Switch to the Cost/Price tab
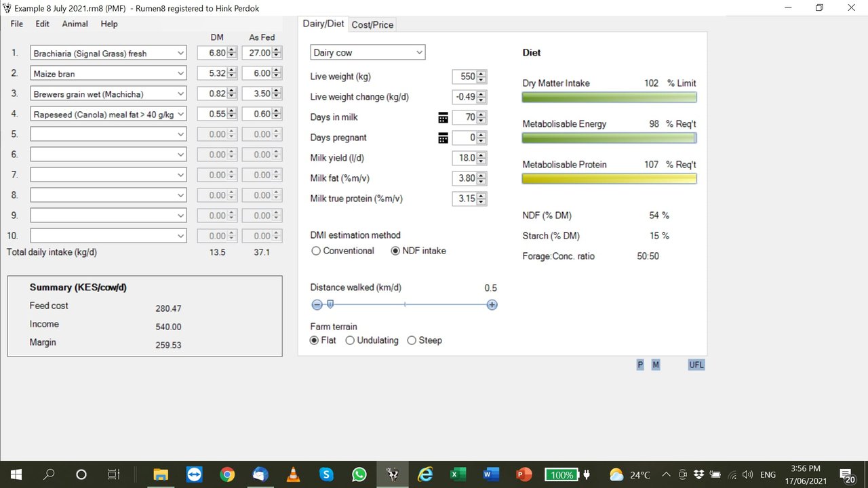This screenshot has height=488, width=868. click(x=372, y=24)
